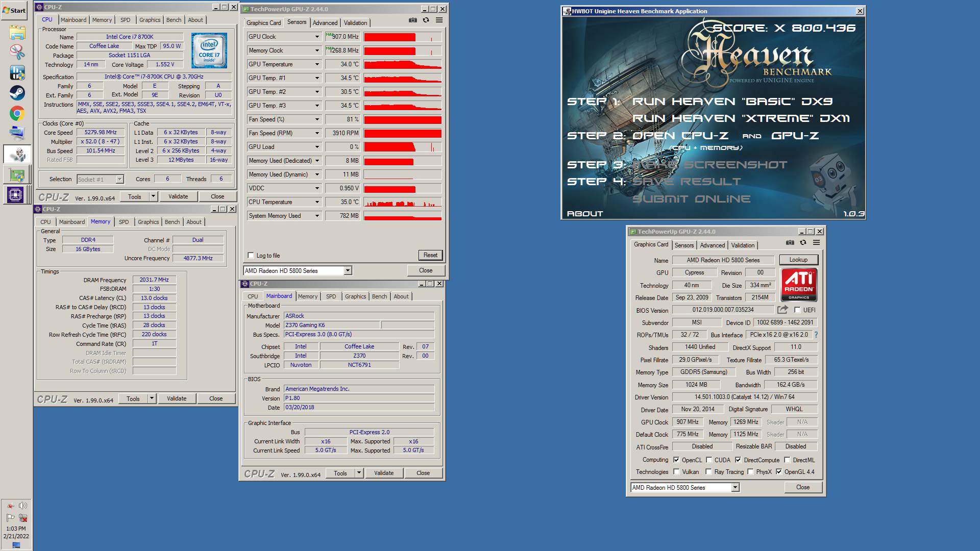Open the Action Center flag tray icon

(x=10, y=518)
